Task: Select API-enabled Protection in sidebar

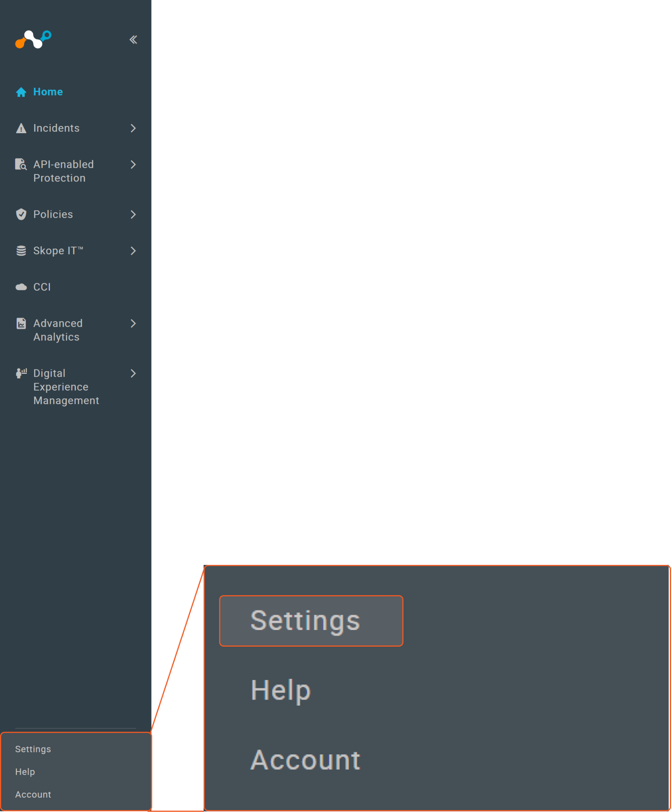Action: point(63,171)
